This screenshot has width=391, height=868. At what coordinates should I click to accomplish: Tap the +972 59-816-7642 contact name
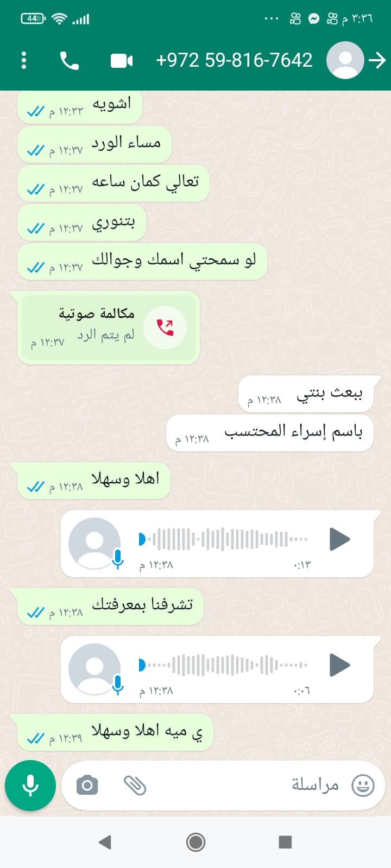pyautogui.click(x=234, y=60)
